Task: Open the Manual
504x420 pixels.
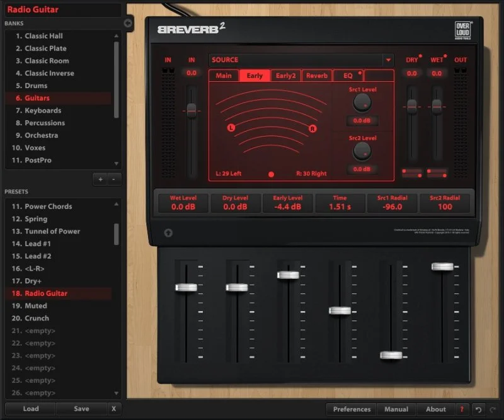Action: [x=396, y=409]
